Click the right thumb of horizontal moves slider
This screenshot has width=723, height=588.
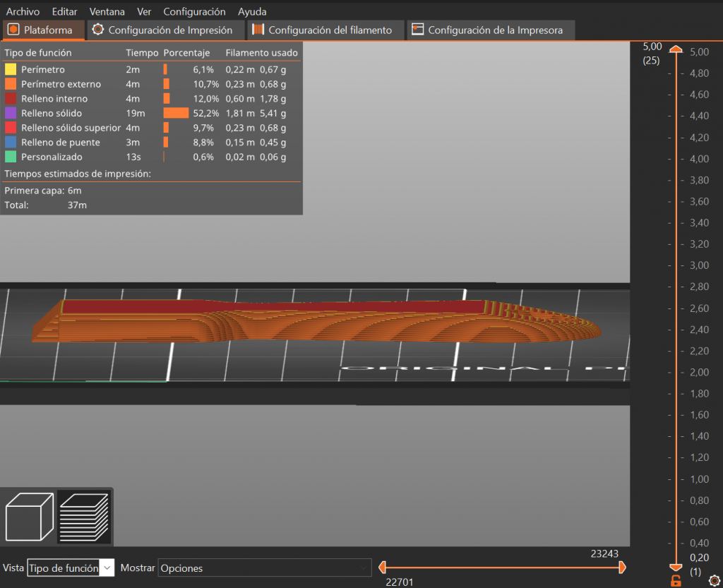[622, 567]
